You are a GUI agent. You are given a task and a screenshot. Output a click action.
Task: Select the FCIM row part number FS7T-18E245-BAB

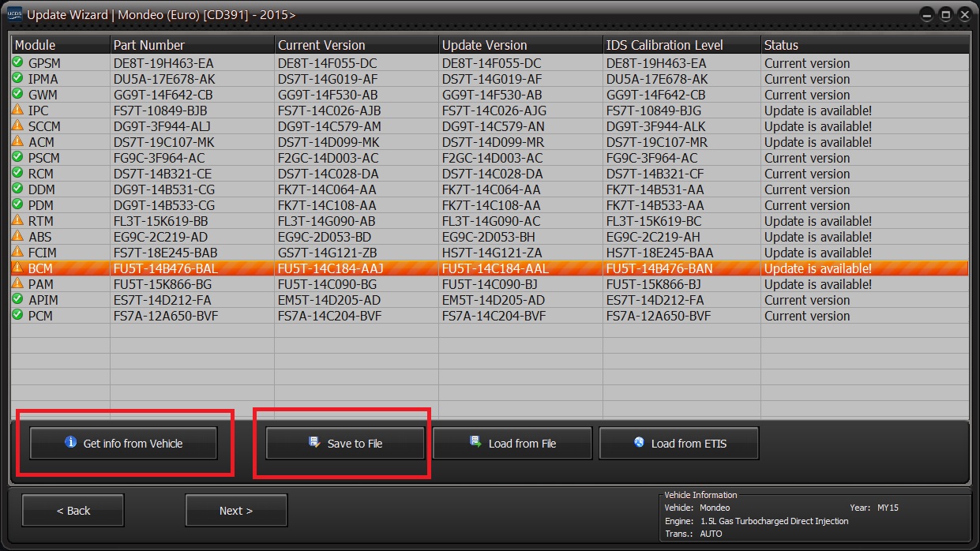pos(166,253)
